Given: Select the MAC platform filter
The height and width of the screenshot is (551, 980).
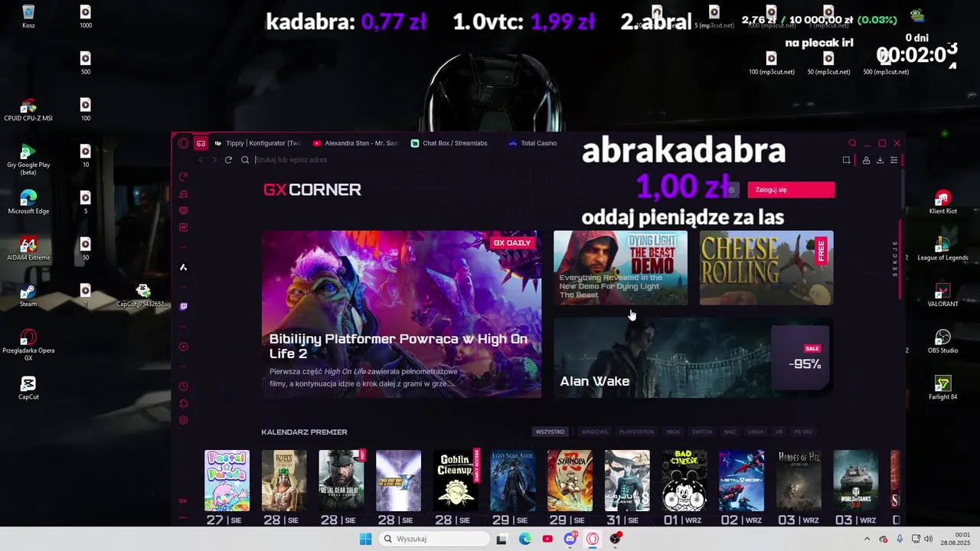Looking at the screenshot, I should 730,432.
